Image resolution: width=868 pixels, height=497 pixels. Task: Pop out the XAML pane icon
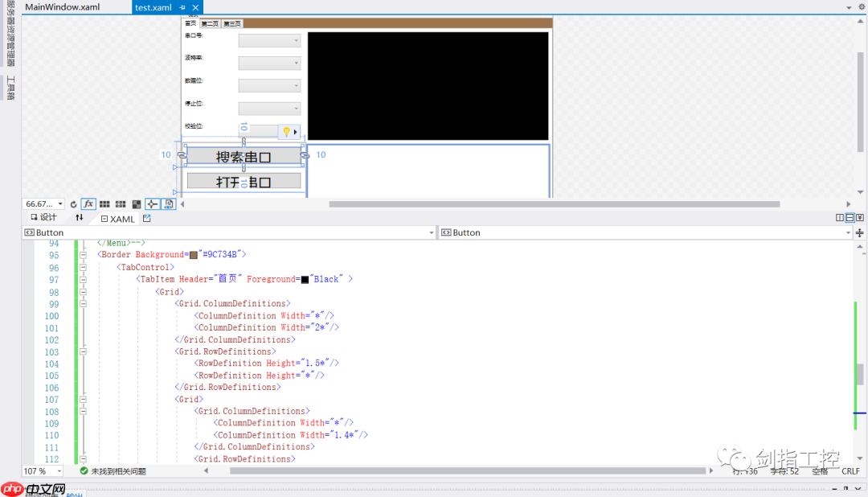click(147, 218)
